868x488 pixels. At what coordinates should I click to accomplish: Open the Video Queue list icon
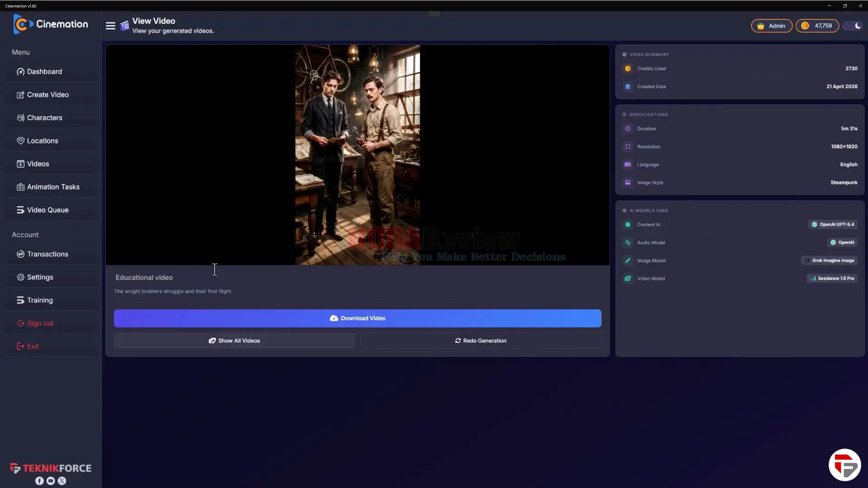click(20, 210)
